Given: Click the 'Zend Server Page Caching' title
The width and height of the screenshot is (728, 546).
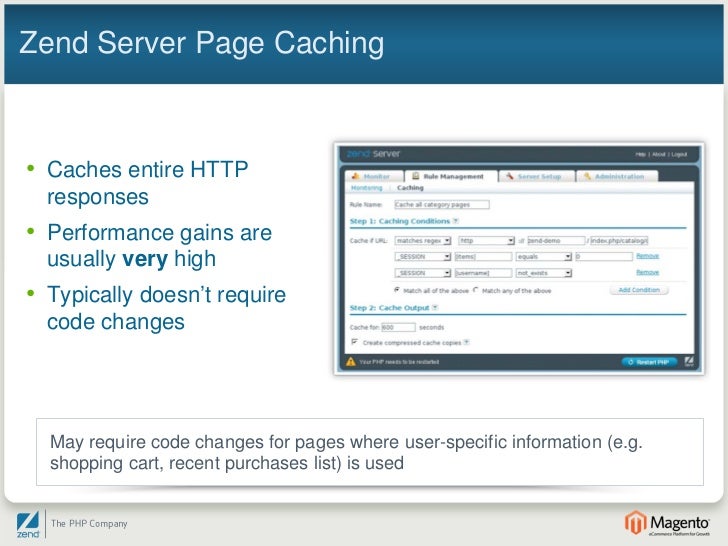Looking at the screenshot, I should tap(202, 43).
